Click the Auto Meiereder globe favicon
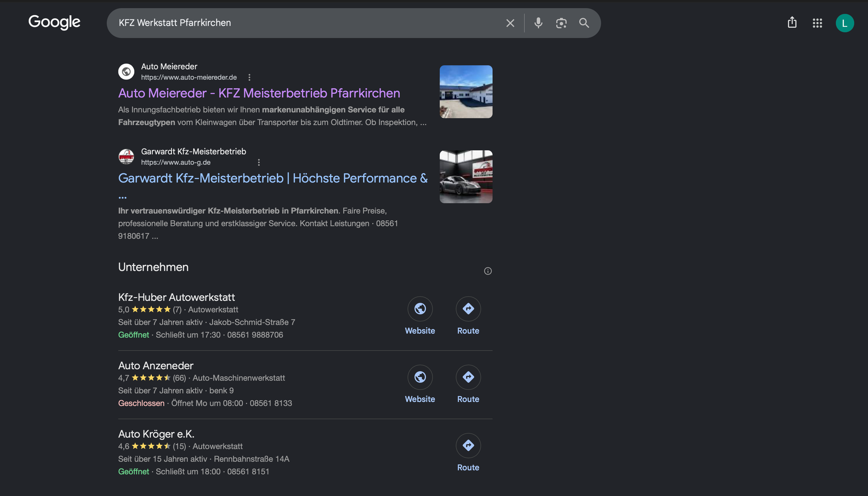The height and width of the screenshot is (496, 868). 126,72
